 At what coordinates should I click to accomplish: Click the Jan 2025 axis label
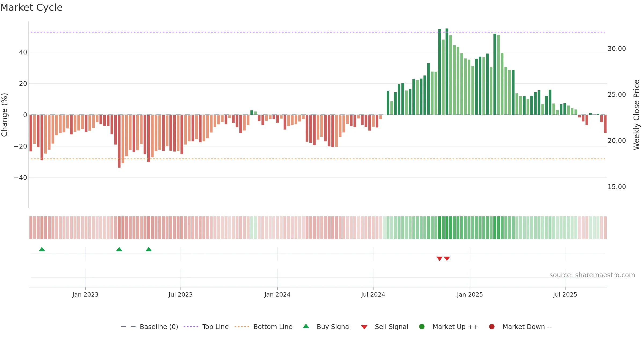470,295
